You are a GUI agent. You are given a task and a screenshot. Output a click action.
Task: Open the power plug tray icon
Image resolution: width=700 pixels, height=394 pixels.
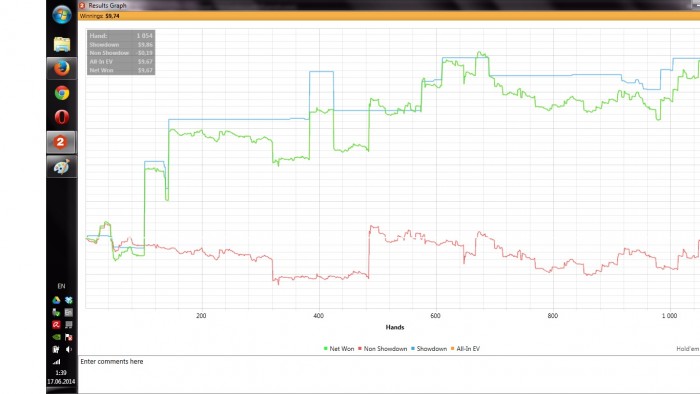pyautogui.click(x=56, y=349)
